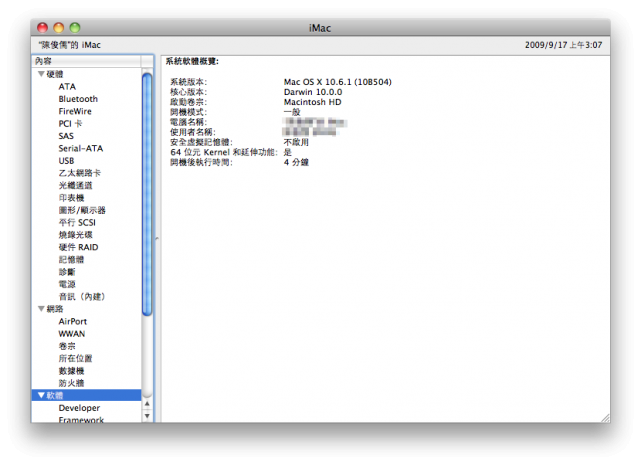
Task: Open the FireWire hardware entry
Action: tap(75, 111)
